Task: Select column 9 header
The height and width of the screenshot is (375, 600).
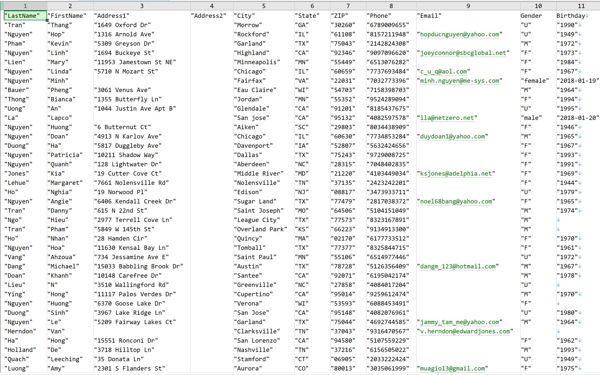Action: (468, 6)
